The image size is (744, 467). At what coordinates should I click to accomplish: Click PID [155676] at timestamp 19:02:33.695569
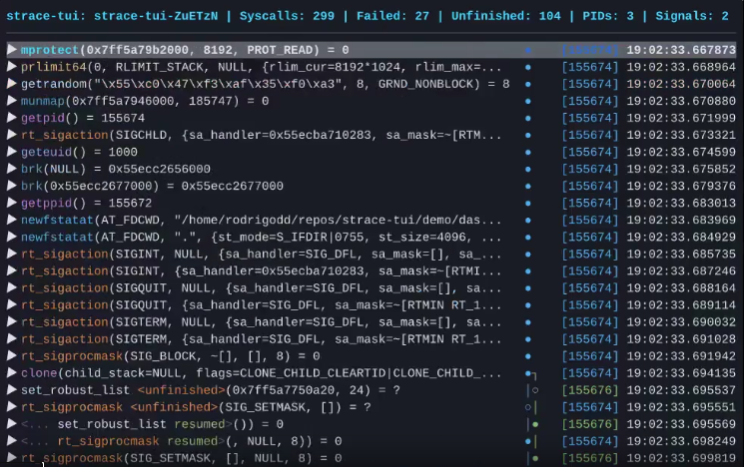[590, 424]
